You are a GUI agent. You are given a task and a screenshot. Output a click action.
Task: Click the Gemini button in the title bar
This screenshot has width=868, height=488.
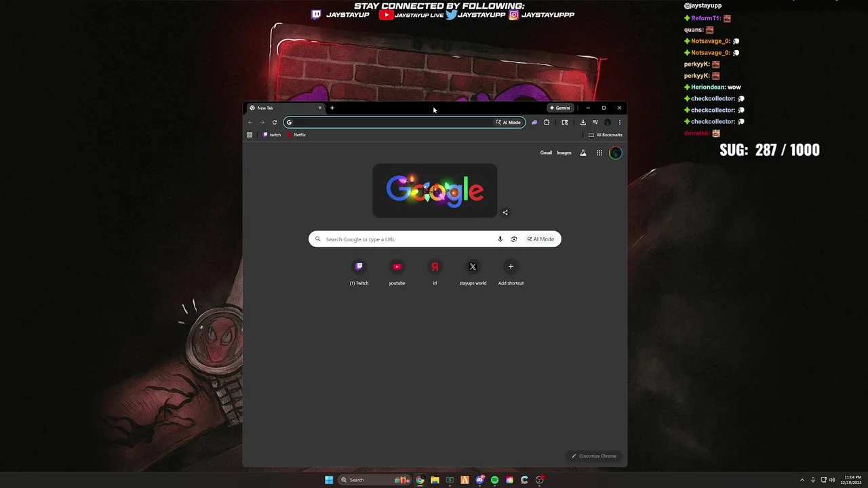[560, 108]
